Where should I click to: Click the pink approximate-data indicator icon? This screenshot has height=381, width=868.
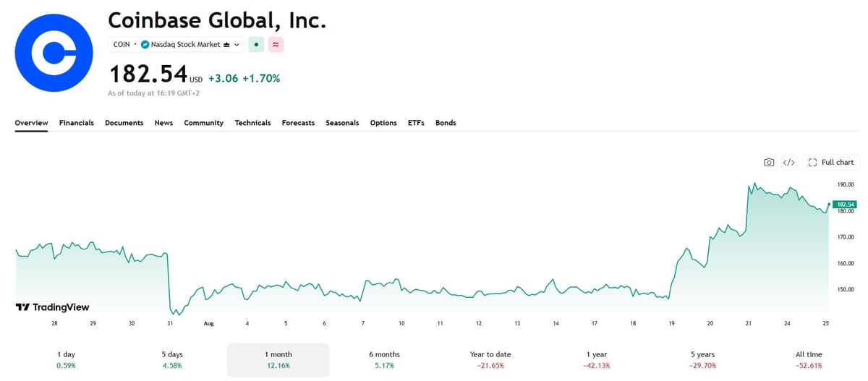tap(276, 44)
